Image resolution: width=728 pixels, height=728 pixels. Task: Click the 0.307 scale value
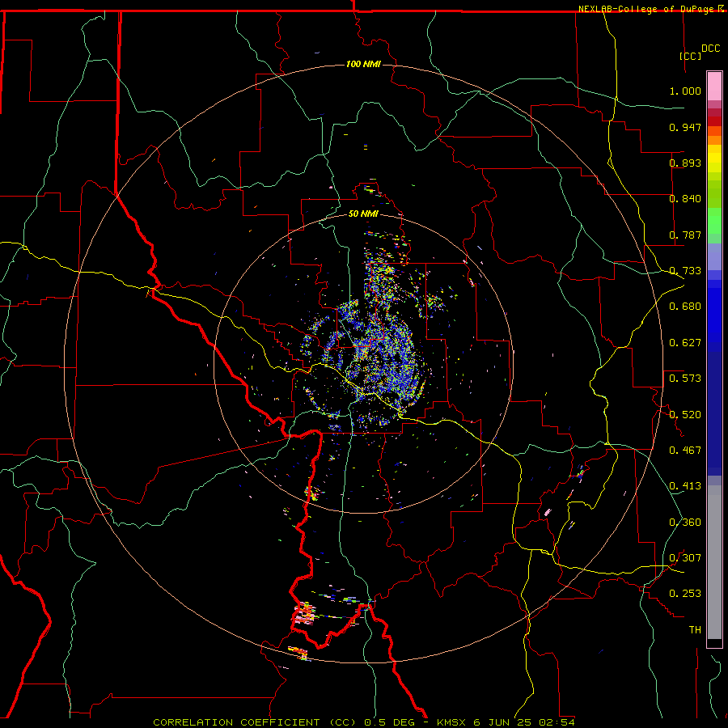(x=685, y=558)
